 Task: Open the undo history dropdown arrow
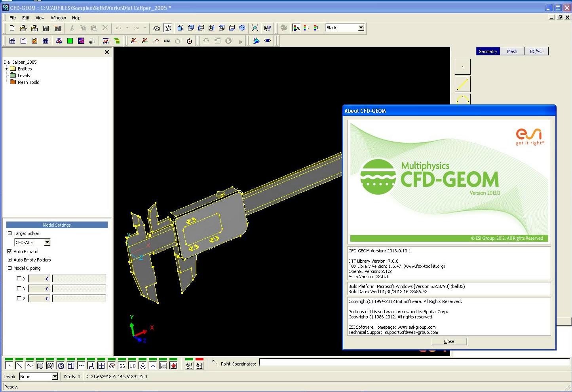click(x=127, y=28)
